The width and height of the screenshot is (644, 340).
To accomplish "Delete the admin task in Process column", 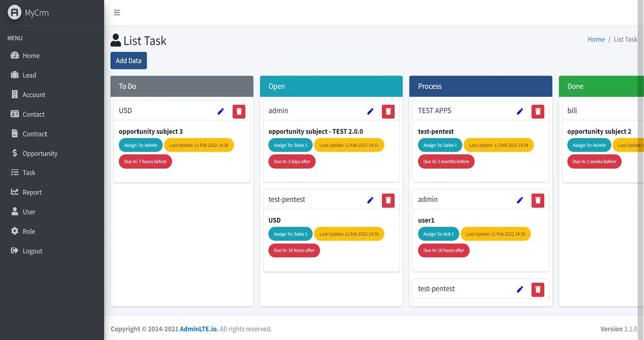I will (538, 200).
